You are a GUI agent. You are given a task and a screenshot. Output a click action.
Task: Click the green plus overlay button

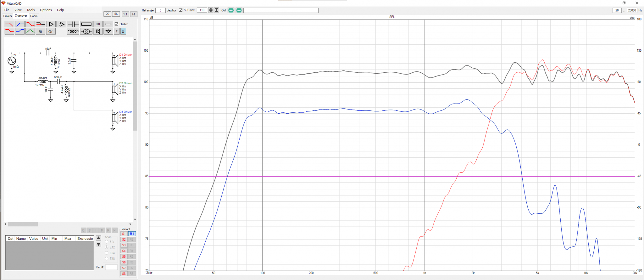[x=231, y=10]
